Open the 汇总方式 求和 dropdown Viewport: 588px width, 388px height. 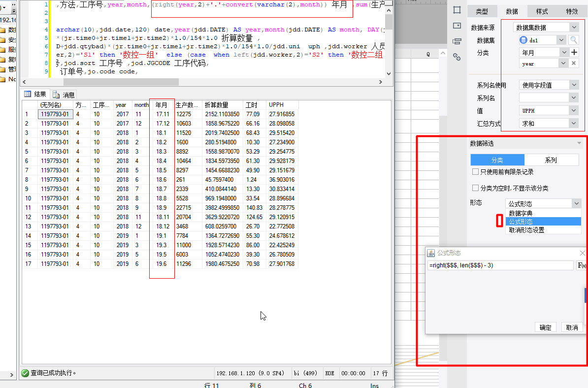click(x=574, y=123)
